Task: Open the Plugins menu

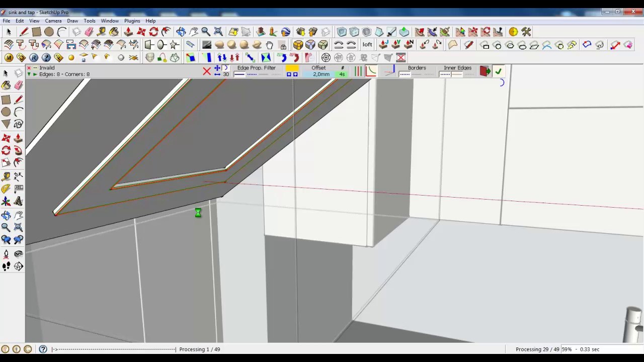Action: 132,21
